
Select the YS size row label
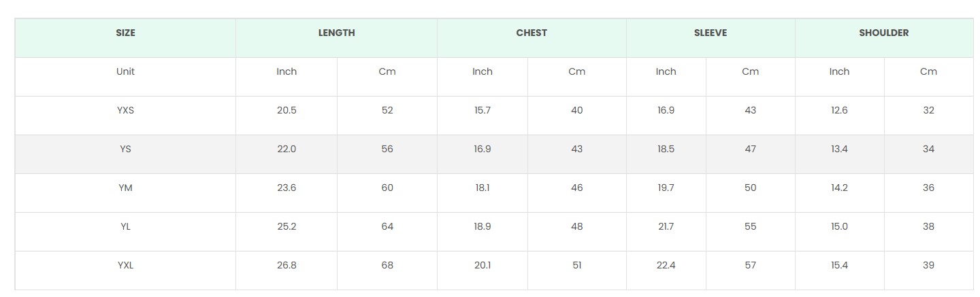click(x=125, y=149)
